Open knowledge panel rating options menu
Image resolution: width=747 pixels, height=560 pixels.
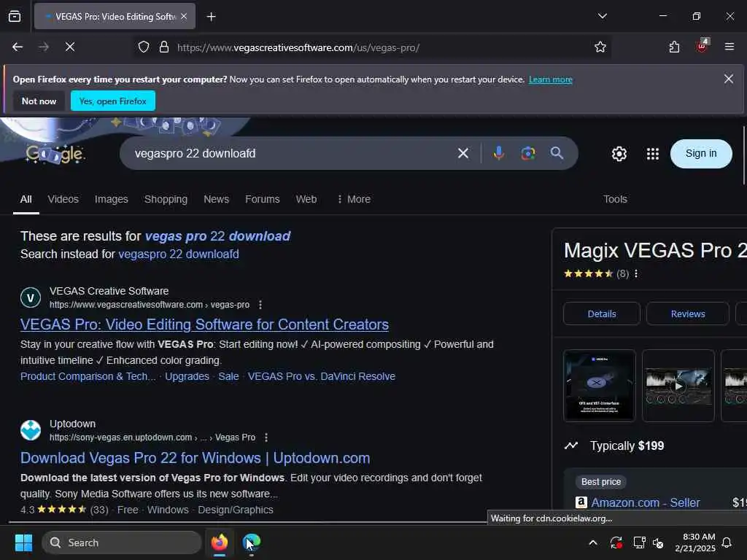(636, 274)
